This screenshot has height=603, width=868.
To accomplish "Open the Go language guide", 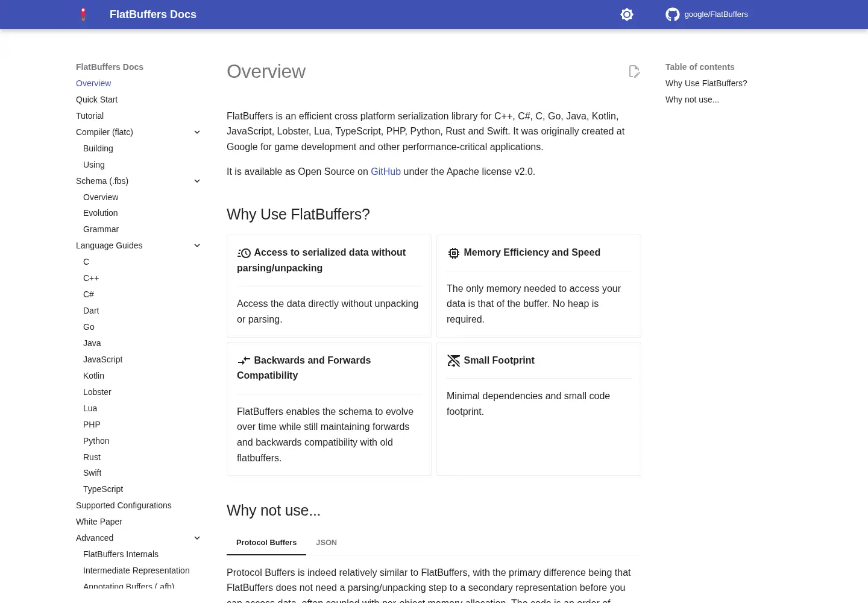I will pyautogui.click(x=89, y=327).
